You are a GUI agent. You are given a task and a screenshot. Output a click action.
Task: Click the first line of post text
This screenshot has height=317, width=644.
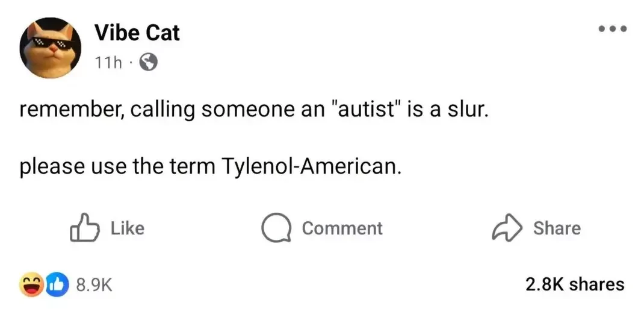(x=252, y=111)
